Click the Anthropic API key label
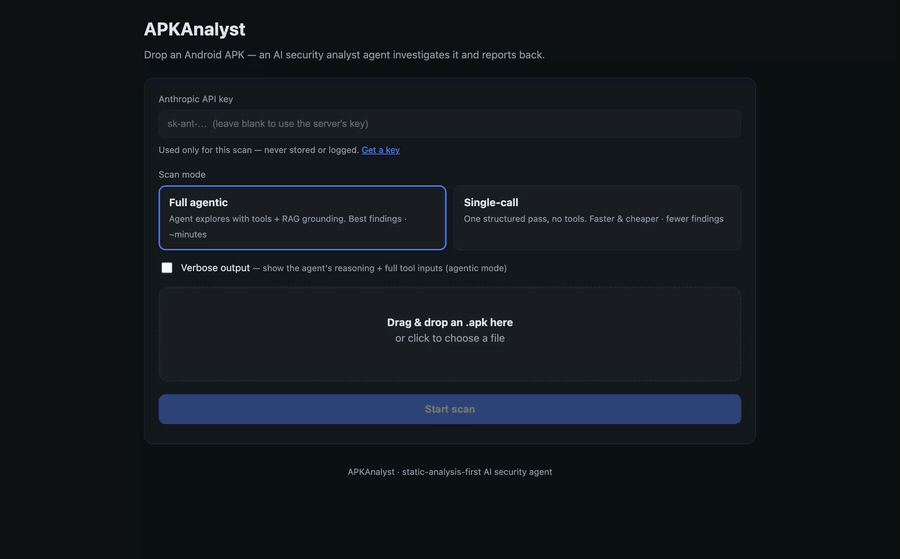The height and width of the screenshot is (559, 900). pos(196,99)
